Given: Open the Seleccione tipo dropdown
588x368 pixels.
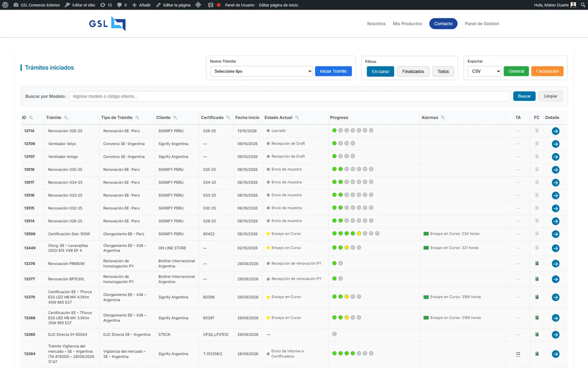Looking at the screenshot, I should 261,71.
